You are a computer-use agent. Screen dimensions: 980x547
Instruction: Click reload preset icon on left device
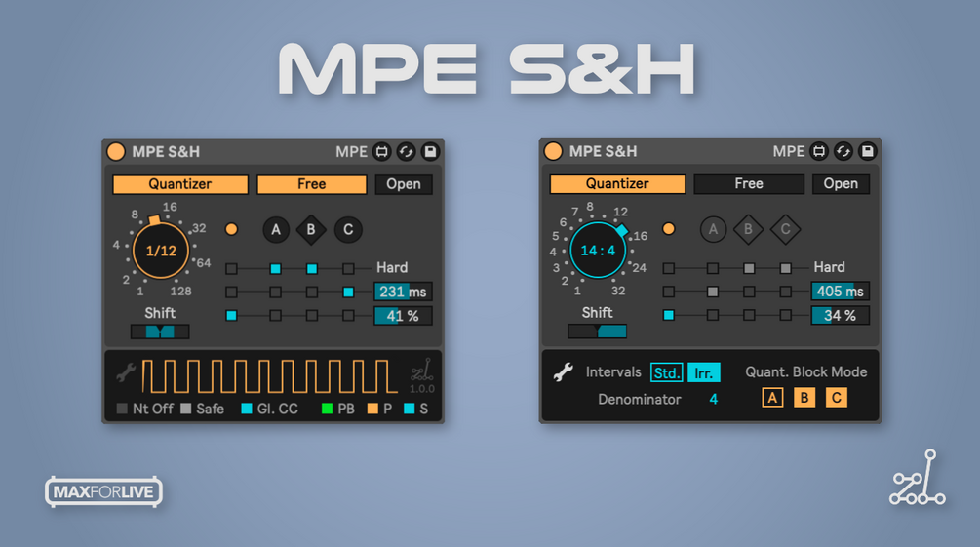point(407,152)
